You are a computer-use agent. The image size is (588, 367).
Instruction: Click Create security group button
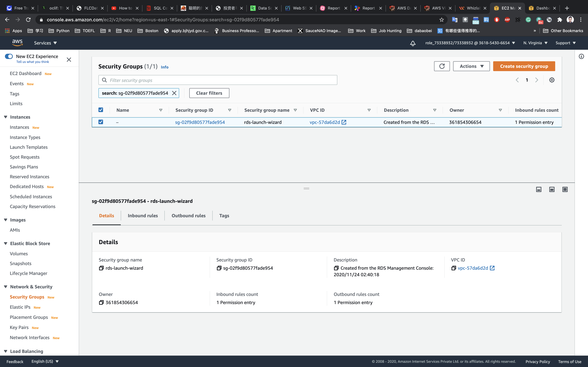coord(524,66)
